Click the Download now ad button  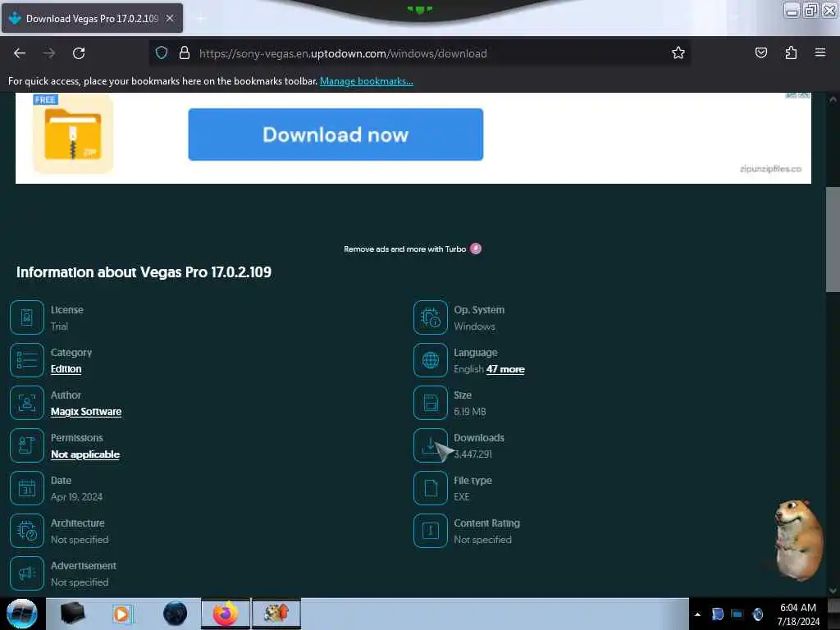click(336, 135)
